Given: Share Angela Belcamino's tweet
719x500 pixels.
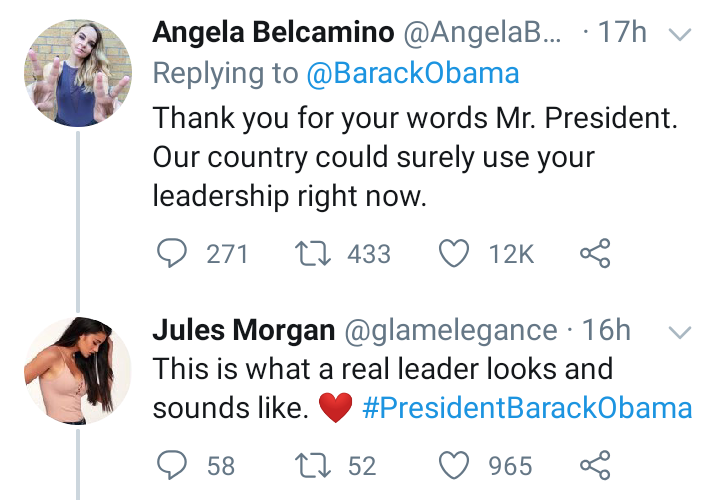Looking at the screenshot, I should [595, 254].
